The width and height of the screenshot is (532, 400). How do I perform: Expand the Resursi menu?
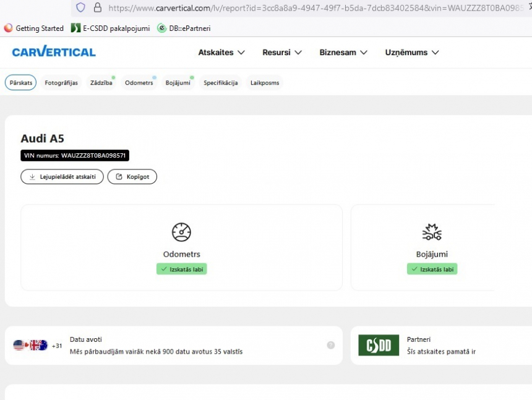(x=282, y=52)
